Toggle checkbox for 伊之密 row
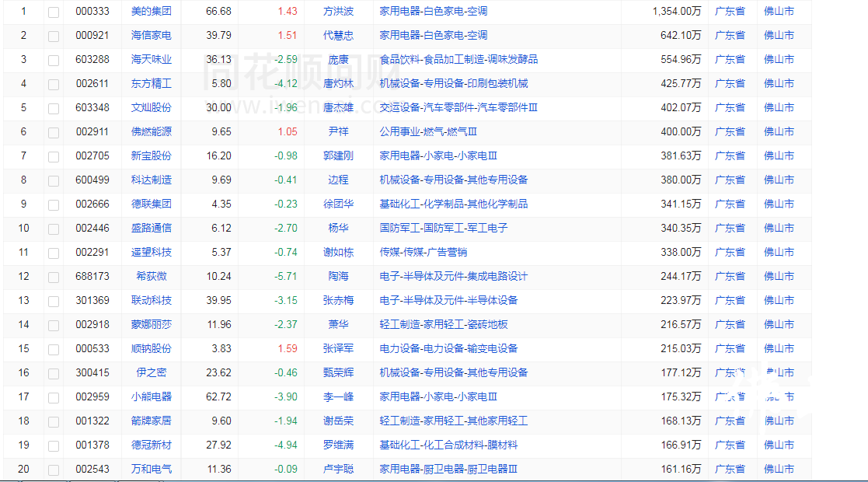Viewport: 868px width, 482px height. pyautogui.click(x=54, y=374)
